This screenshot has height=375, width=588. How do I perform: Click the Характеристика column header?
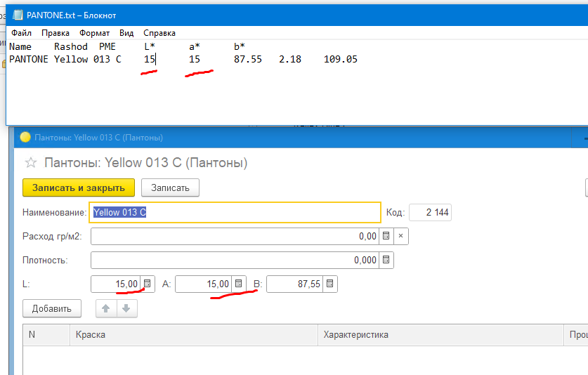441,335
